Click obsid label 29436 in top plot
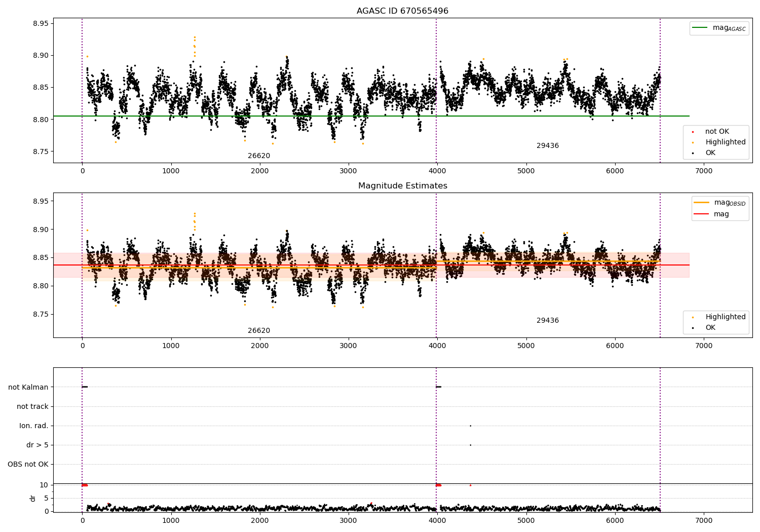This screenshot has height=532, width=760. (x=548, y=145)
